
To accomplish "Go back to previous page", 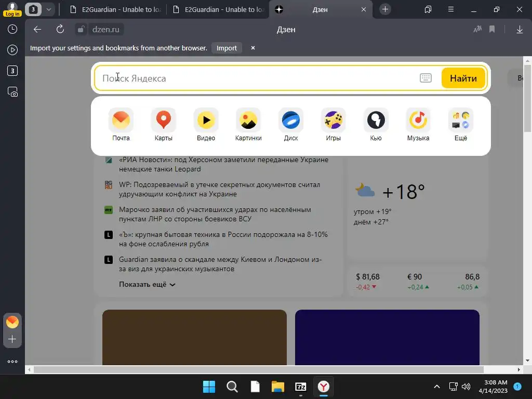I will (37, 30).
